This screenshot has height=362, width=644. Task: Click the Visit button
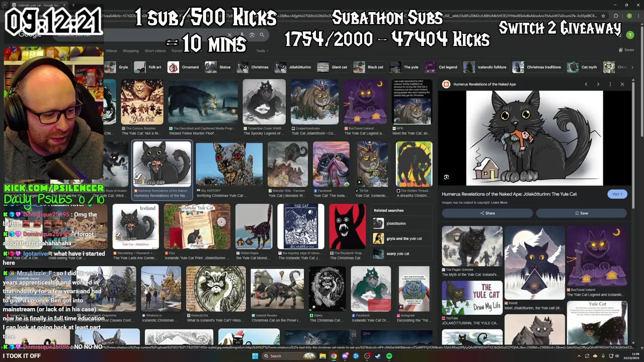[617, 194]
